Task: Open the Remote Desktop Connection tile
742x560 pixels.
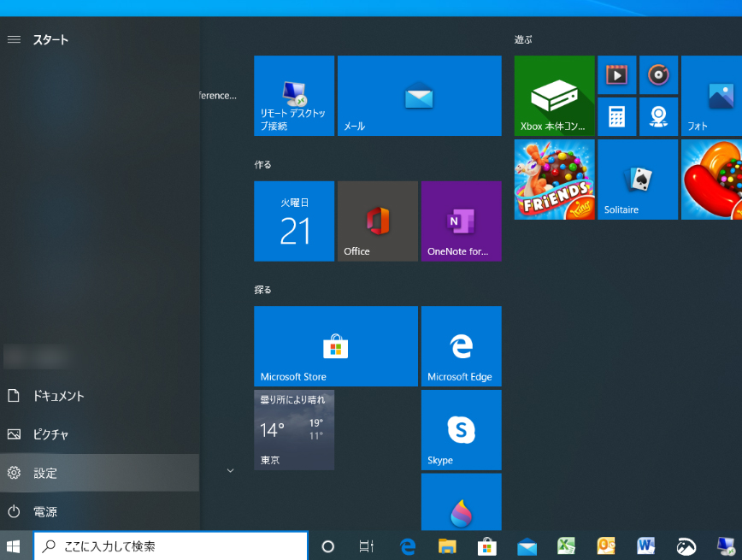Action: [x=294, y=96]
